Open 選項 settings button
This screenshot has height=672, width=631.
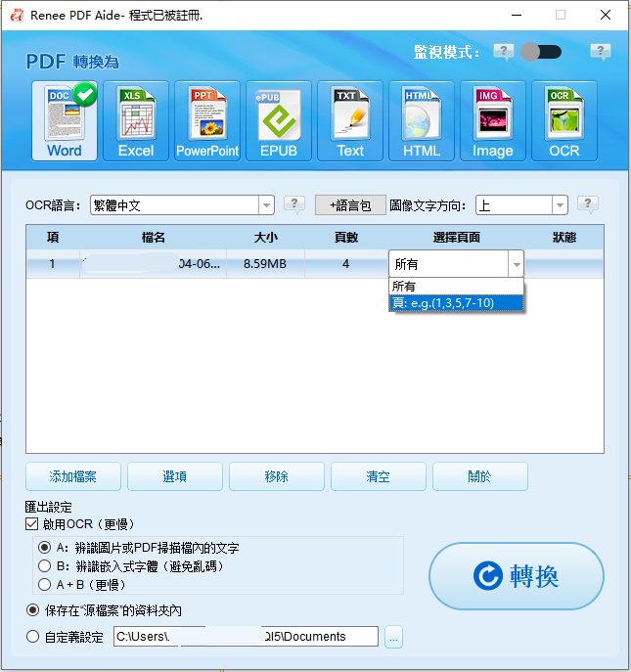pos(175,476)
